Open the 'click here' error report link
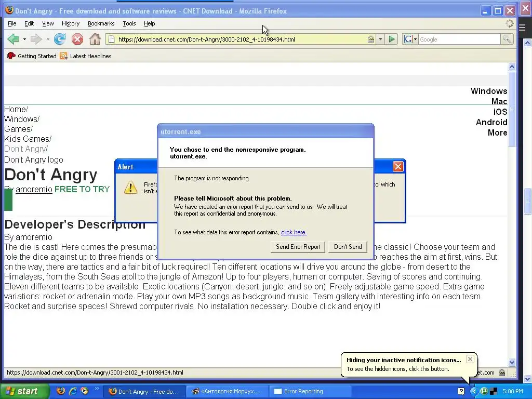The height and width of the screenshot is (399, 532). pyautogui.click(x=294, y=232)
